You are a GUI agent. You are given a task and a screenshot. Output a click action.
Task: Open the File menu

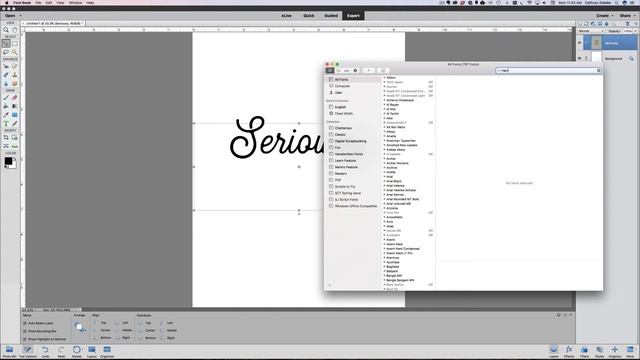point(38,3)
